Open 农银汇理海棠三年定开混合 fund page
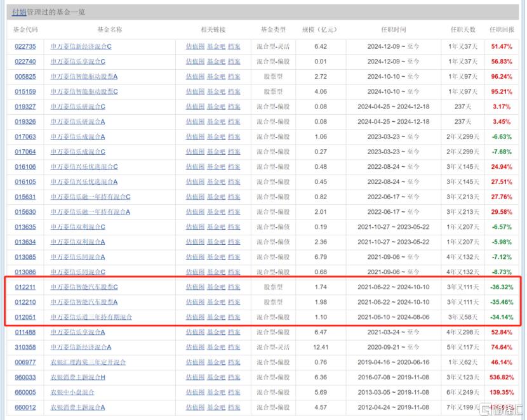The height and width of the screenshot is (420, 527). 88,362
